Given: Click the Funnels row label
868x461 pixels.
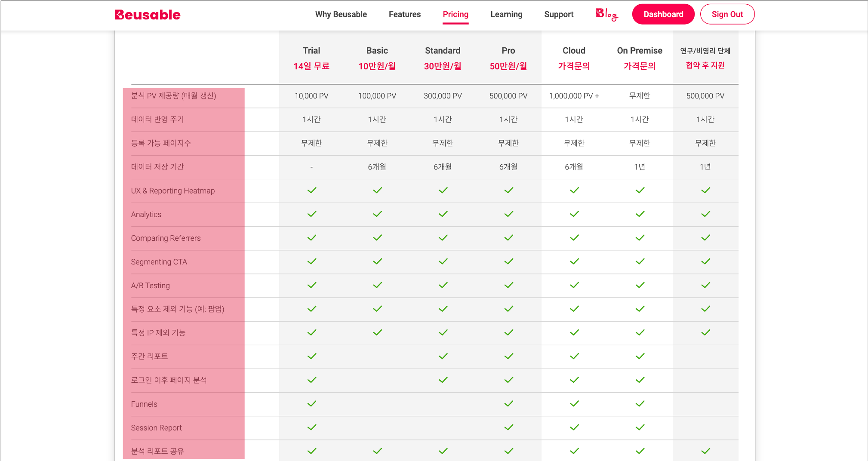Looking at the screenshot, I should coord(144,404).
